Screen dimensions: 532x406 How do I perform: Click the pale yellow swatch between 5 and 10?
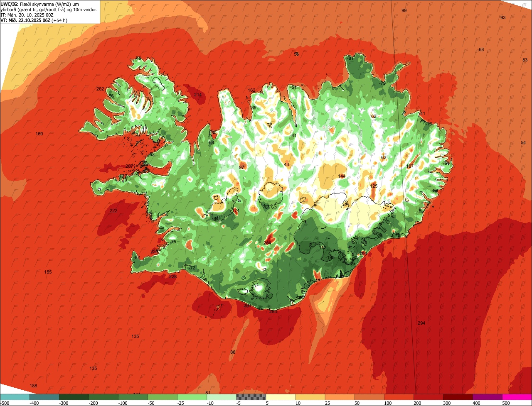pos(281,397)
